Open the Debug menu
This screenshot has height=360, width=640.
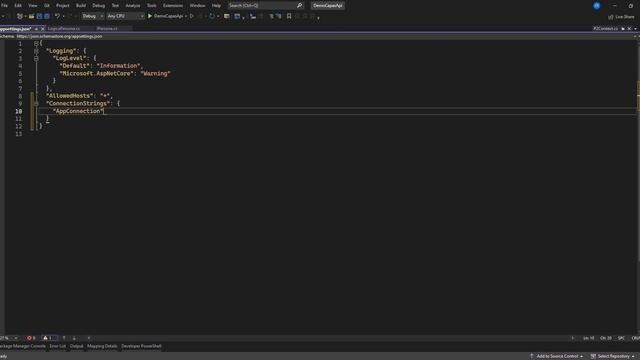98,6
